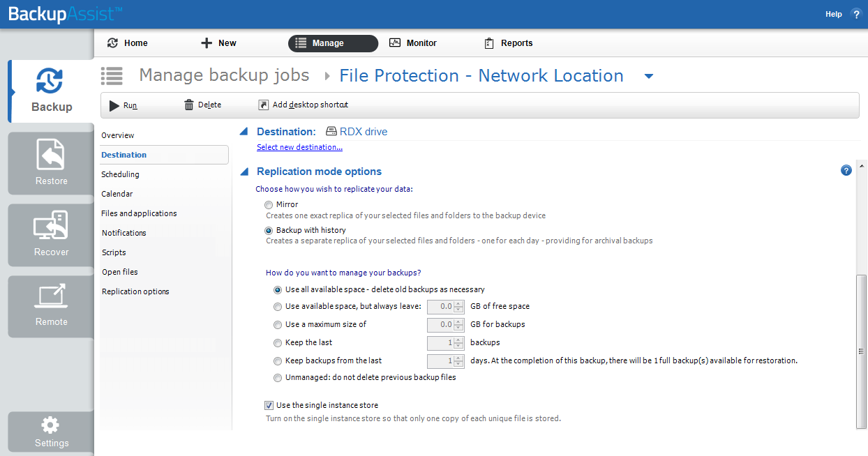This screenshot has height=456, width=868.
Task: Click the stepper on GB of free space
Action: pyautogui.click(x=458, y=306)
